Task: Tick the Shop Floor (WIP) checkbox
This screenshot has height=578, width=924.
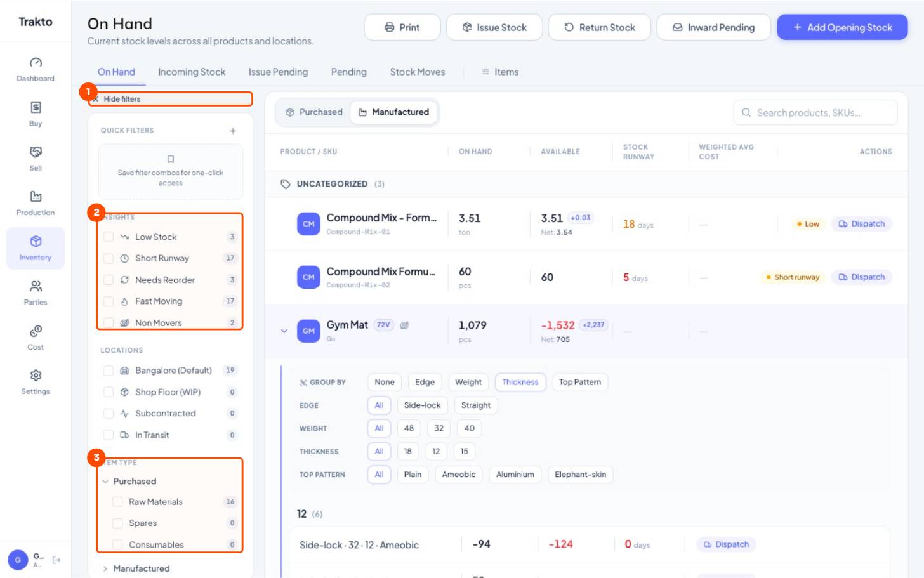Action: pos(109,392)
